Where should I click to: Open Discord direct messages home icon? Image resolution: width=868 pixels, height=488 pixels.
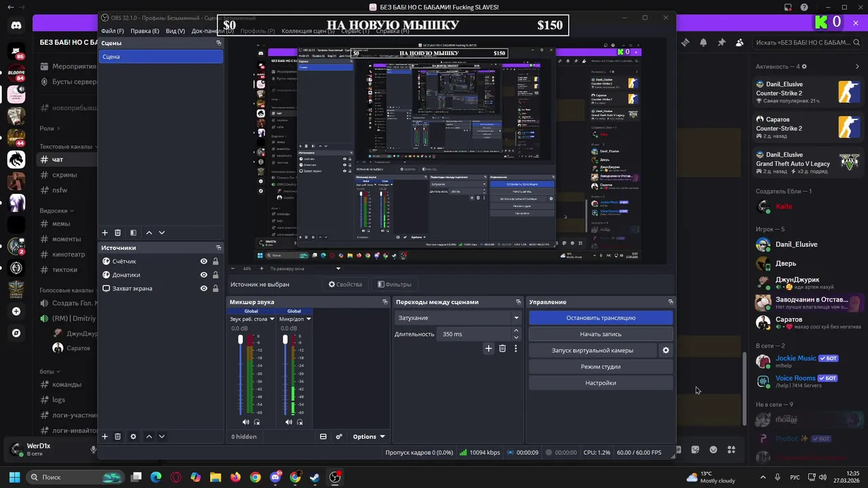click(16, 26)
